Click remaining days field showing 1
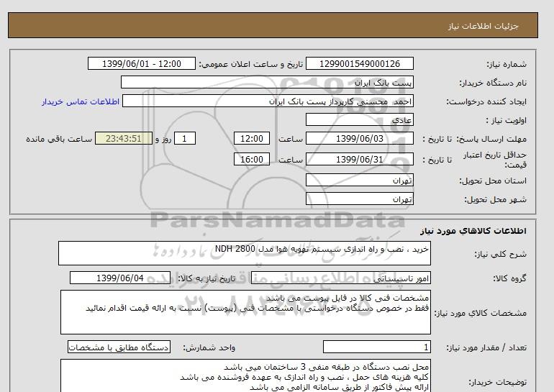Viewport: 554px width, 392px height. coord(184,138)
